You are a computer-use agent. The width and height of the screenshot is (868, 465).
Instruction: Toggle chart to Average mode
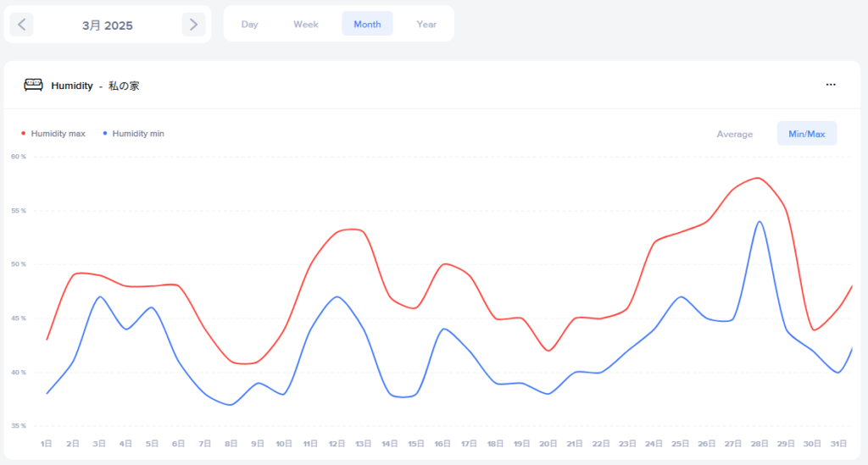pos(734,134)
